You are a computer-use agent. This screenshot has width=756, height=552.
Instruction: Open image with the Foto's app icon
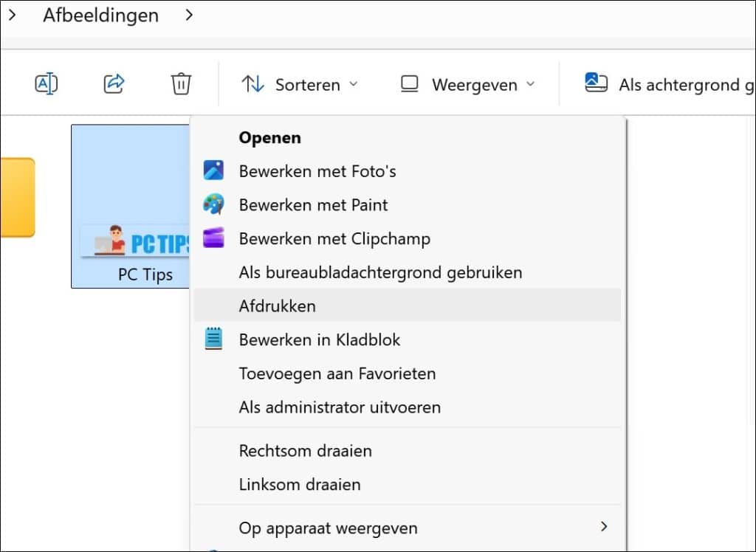214,170
